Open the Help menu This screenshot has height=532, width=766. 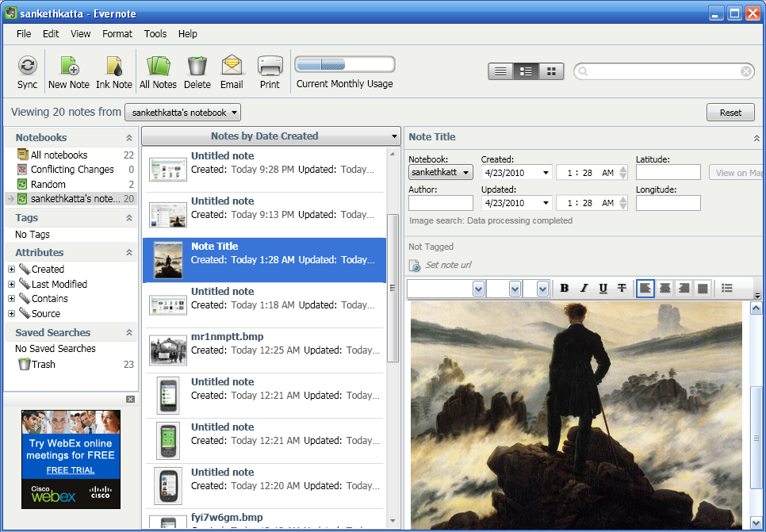pos(188,34)
